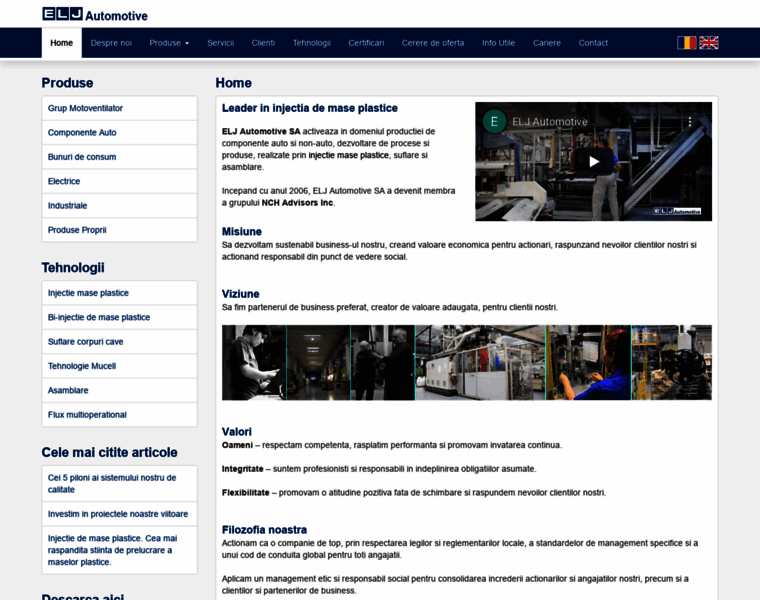Viewport: 760px width, 600px height.
Task: Switch site language to English UK flag
Action: click(709, 43)
